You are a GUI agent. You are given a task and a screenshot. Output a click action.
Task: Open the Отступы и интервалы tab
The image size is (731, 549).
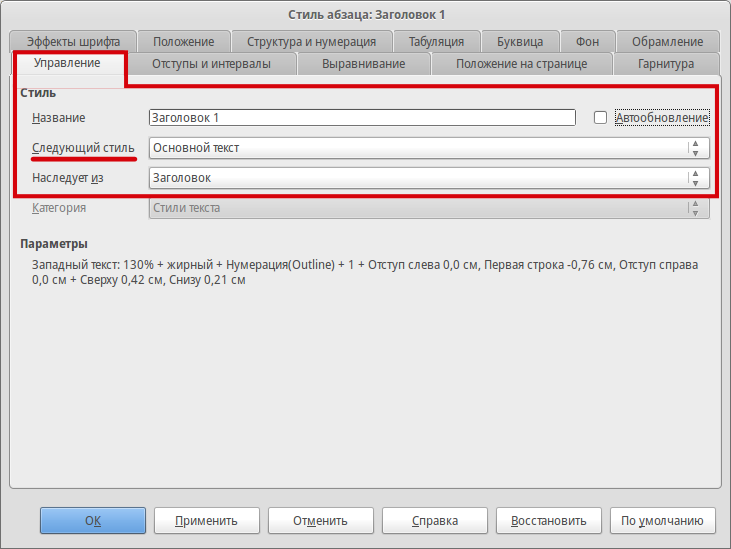(211, 63)
